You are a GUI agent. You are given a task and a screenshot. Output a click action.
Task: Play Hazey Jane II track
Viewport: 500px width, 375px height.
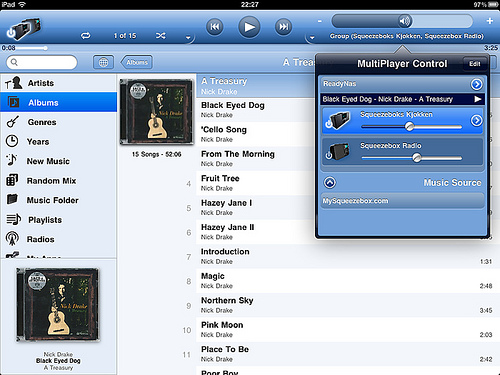(255, 232)
